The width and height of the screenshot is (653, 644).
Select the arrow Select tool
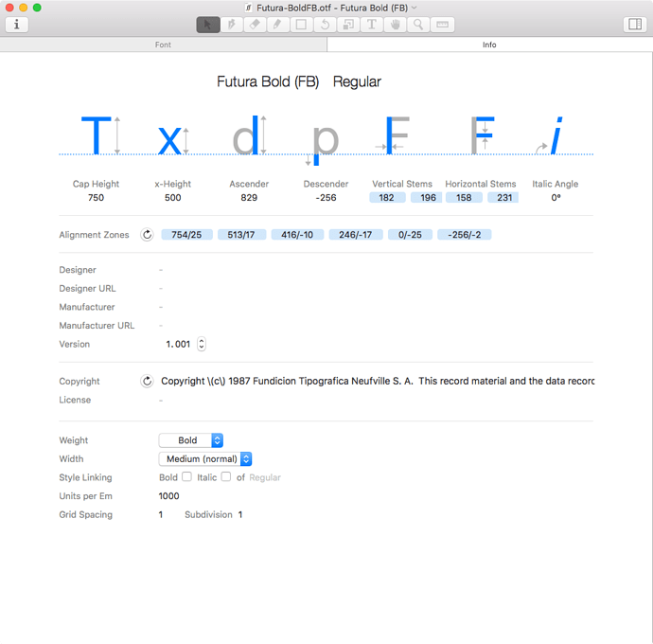click(x=208, y=25)
